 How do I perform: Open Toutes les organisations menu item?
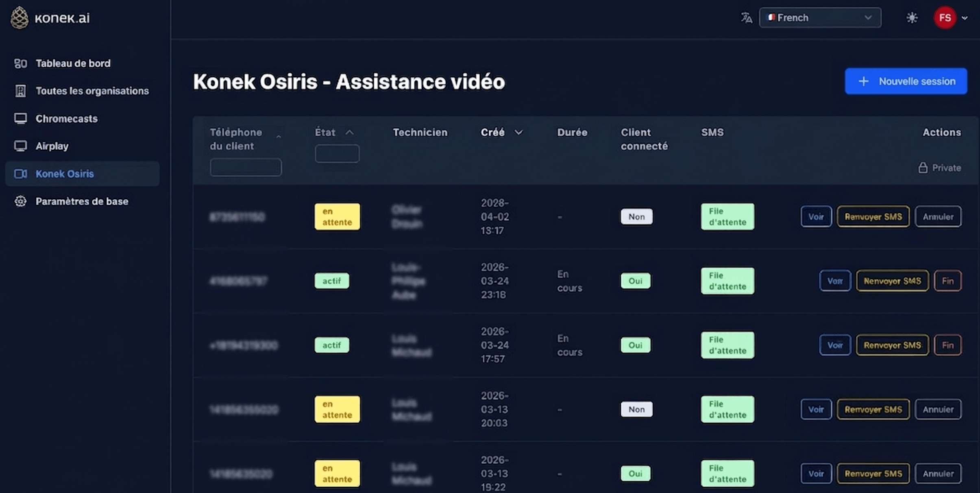coord(92,91)
